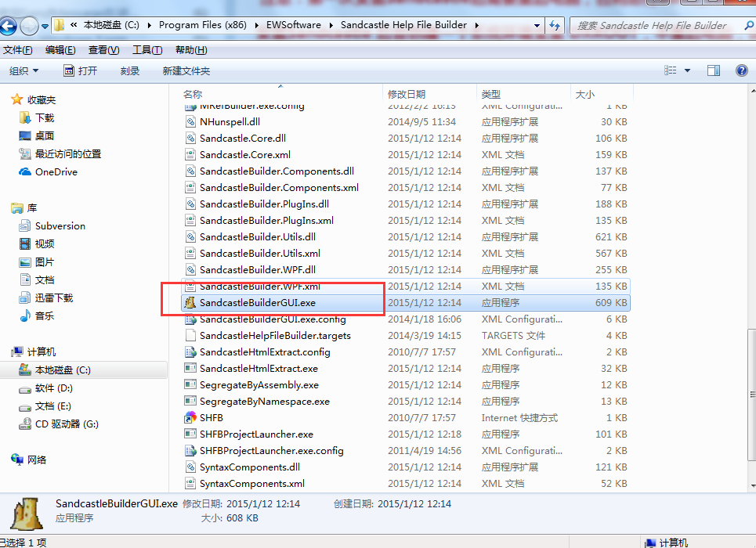Select the SHFB Internet shortcut
The width and height of the screenshot is (756, 548).
[406, 417]
